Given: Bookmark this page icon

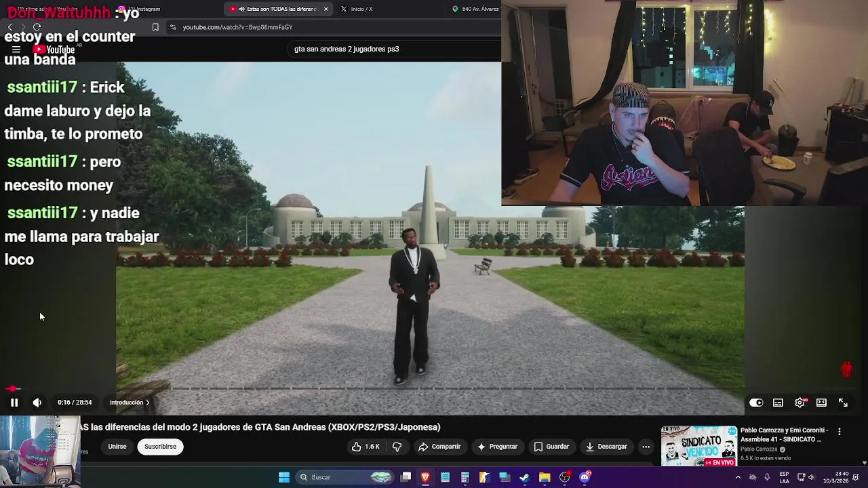Looking at the screenshot, I should coord(155,27).
